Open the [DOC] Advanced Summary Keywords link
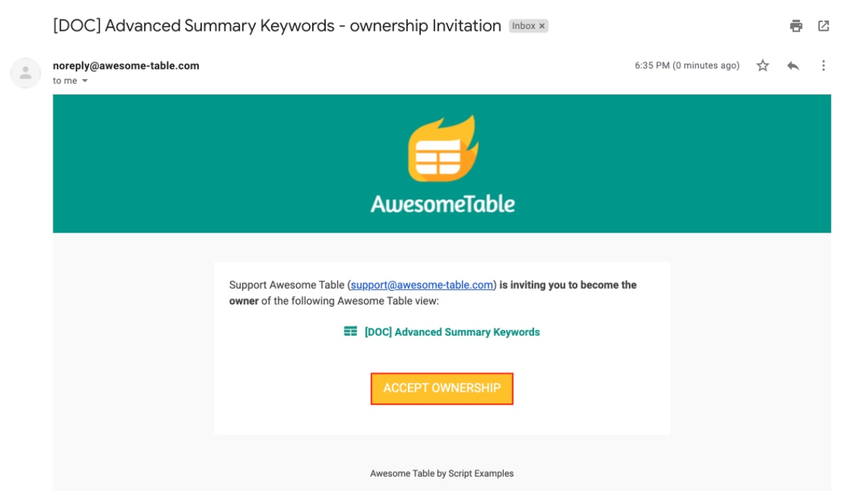 452,332
